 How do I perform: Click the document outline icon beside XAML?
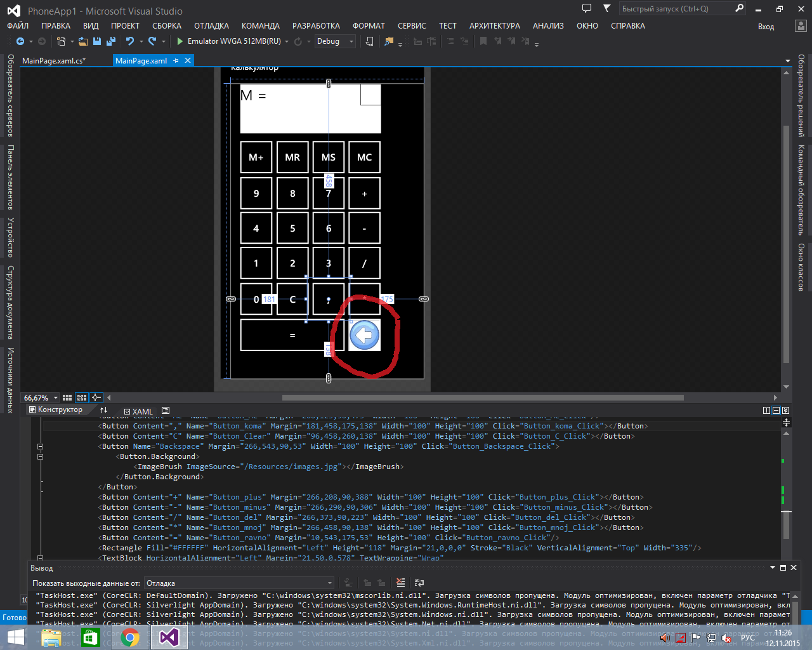pyautogui.click(x=166, y=411)
